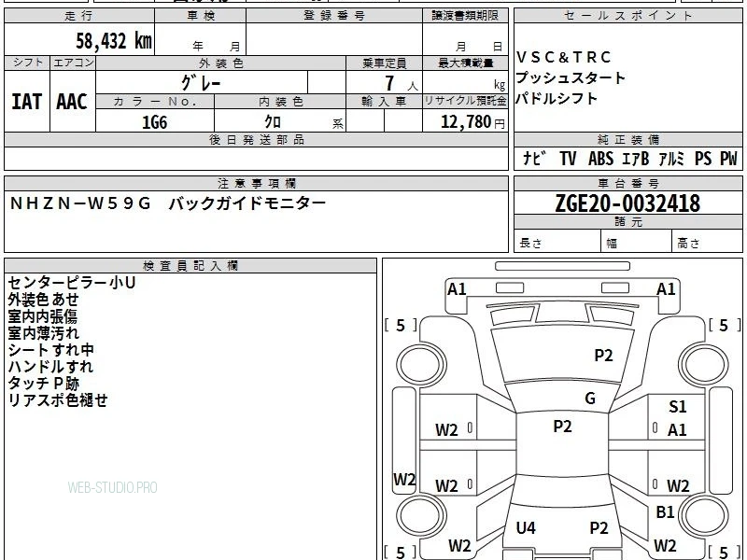Image resolution: width=747 pixels, height=560 pixels.
Task: Click inspector note 外装色あせ
Action: 43,300
